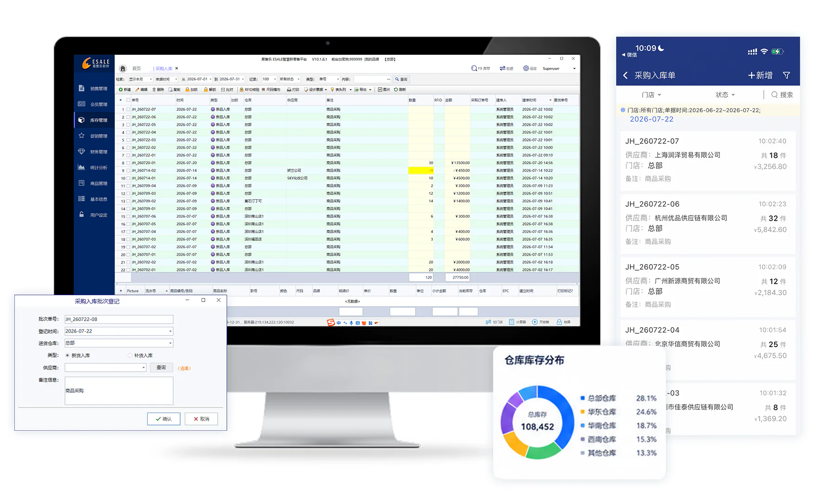Viewport: 814px width, 504px height.
Task: Open 用户设定 in the sidebar
Action: (x=93, y=215)
